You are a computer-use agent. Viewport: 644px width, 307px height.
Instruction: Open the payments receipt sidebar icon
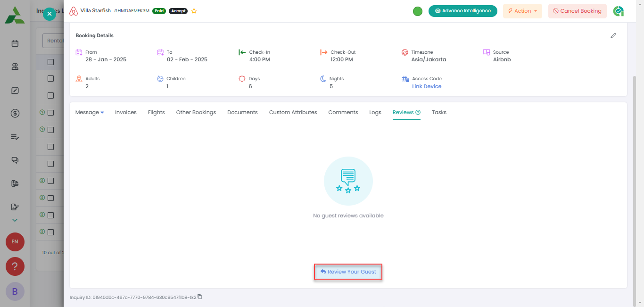15,183
